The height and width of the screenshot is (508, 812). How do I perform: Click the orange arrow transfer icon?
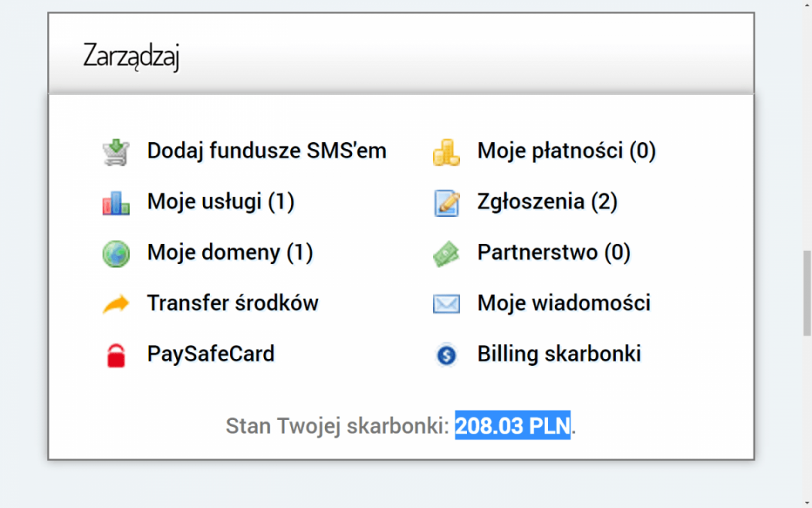(x=116, y=305)
